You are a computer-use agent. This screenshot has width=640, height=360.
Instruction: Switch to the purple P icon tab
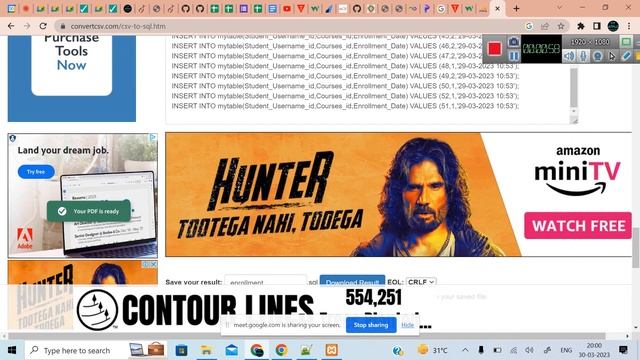[427, 8]
